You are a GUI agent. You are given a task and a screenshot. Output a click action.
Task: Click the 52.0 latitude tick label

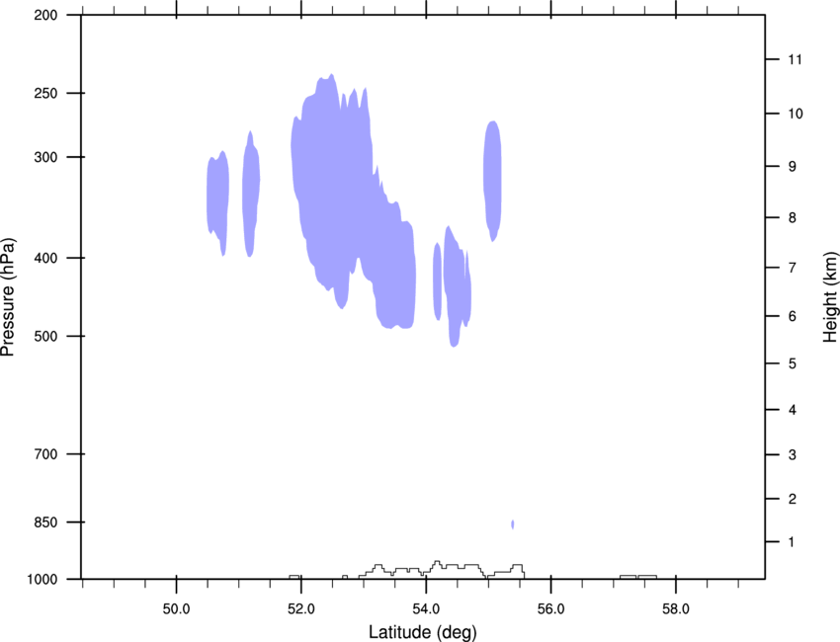click(x=301, y=609)
